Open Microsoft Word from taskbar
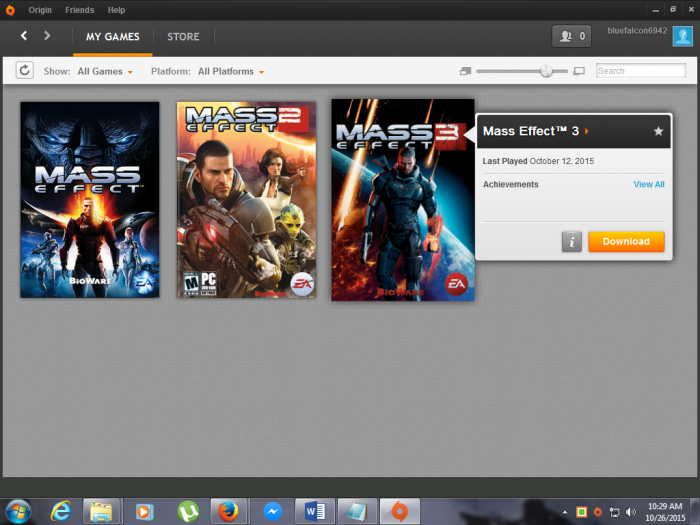 pyautogui.click(x=315, y=512)
